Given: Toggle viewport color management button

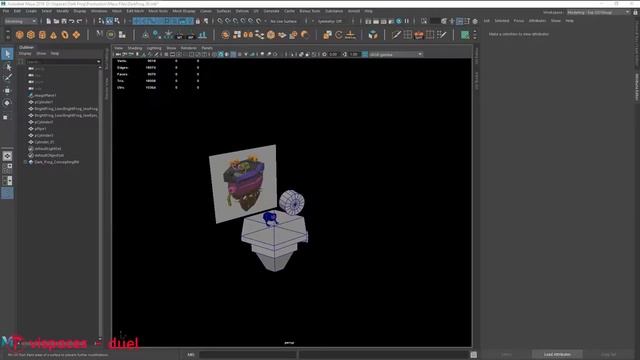Looking at the screenshot, I should (365, 54).
